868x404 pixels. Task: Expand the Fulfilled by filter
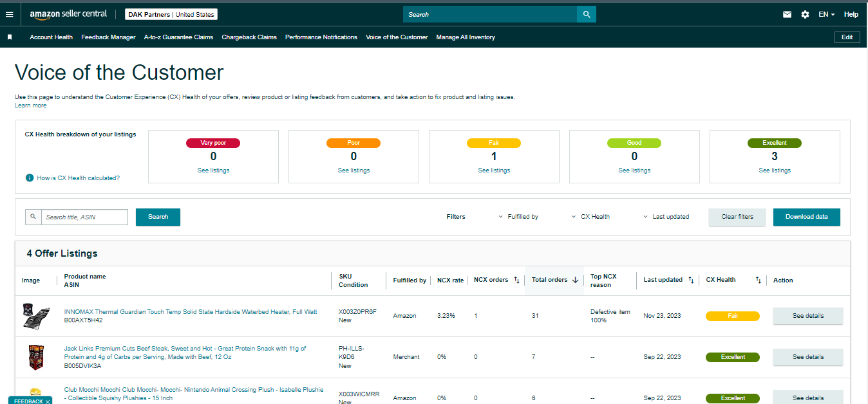pyautogui.click(x=518, y=217)
